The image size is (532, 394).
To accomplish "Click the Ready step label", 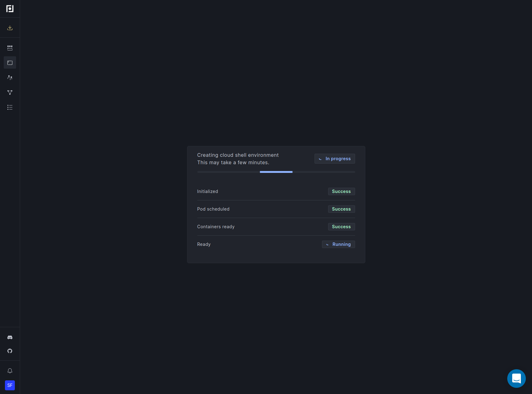I will tap(204, 244).
